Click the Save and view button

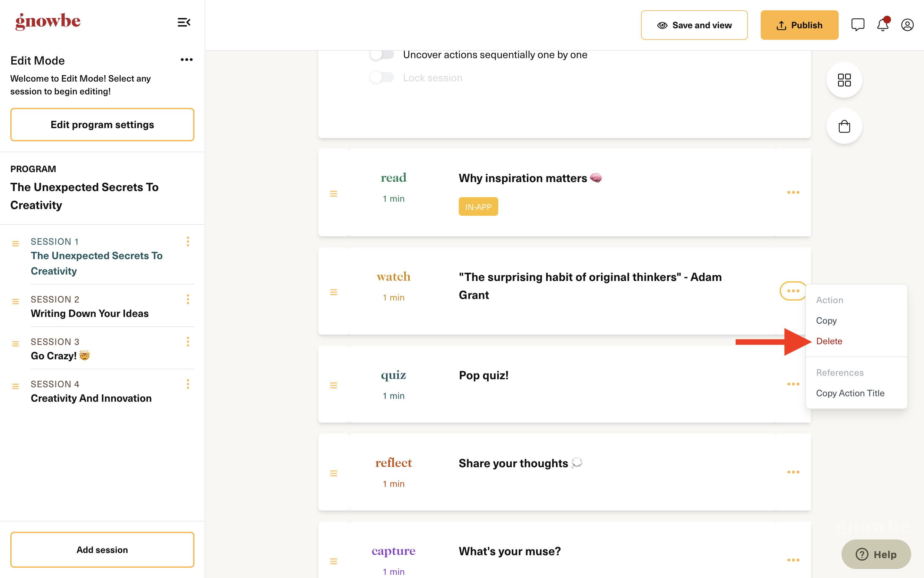pyautogui.click(x=694, y=25)
